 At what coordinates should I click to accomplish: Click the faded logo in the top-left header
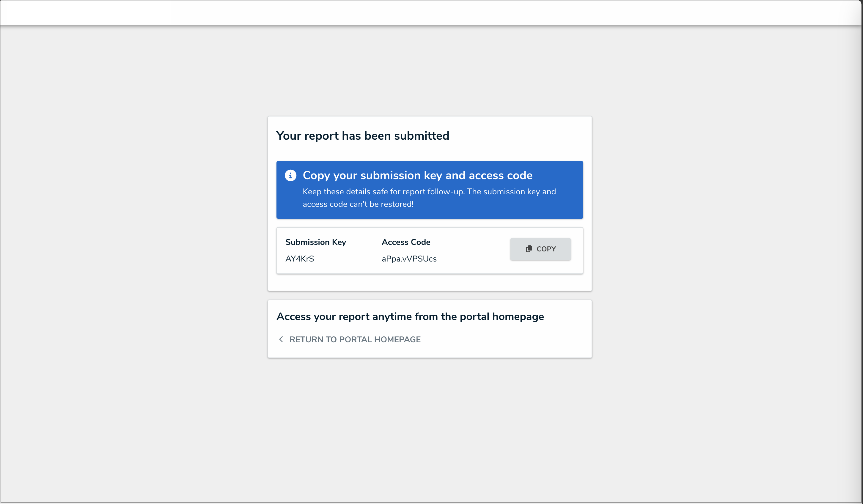(73, 23)
